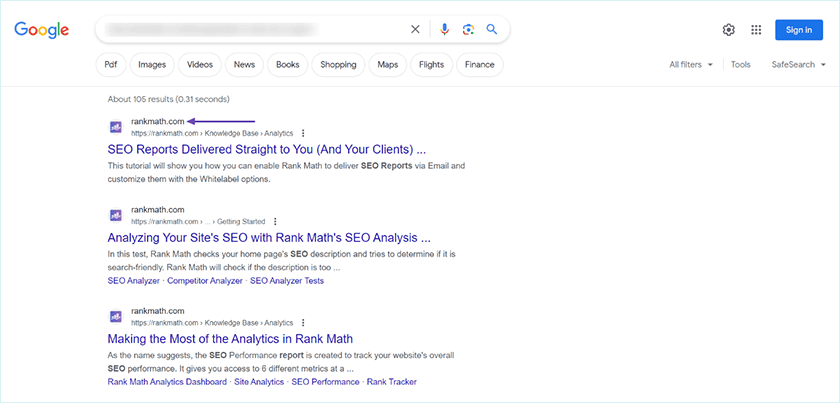Open three-dot menu for Making the Most result

303,323
